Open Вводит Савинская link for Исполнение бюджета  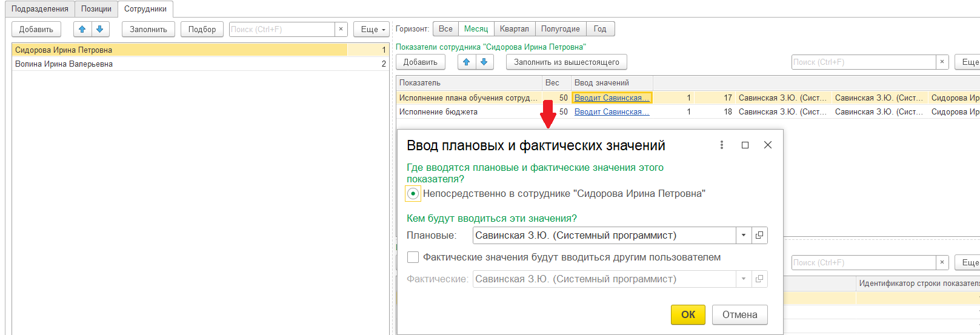(612, 112)
